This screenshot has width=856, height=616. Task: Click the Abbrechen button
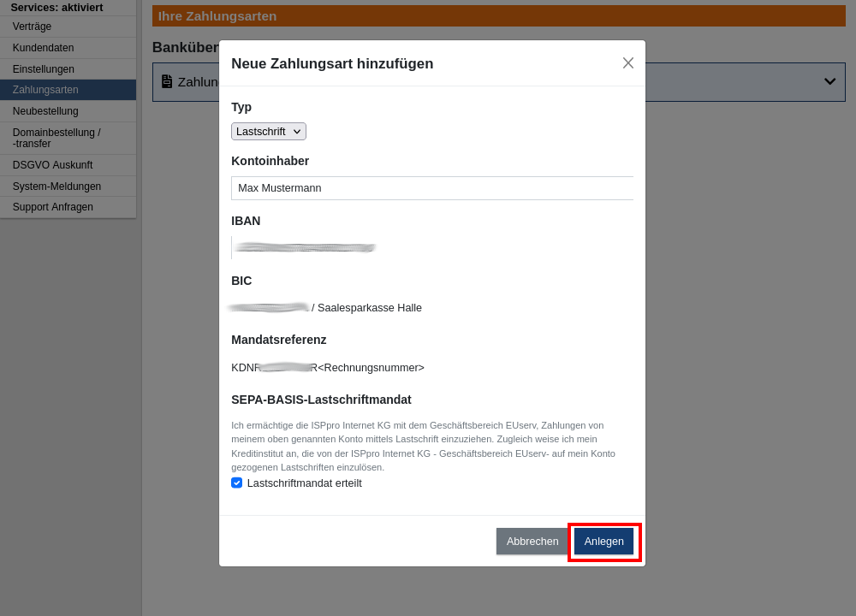click(x=532, y=542)
